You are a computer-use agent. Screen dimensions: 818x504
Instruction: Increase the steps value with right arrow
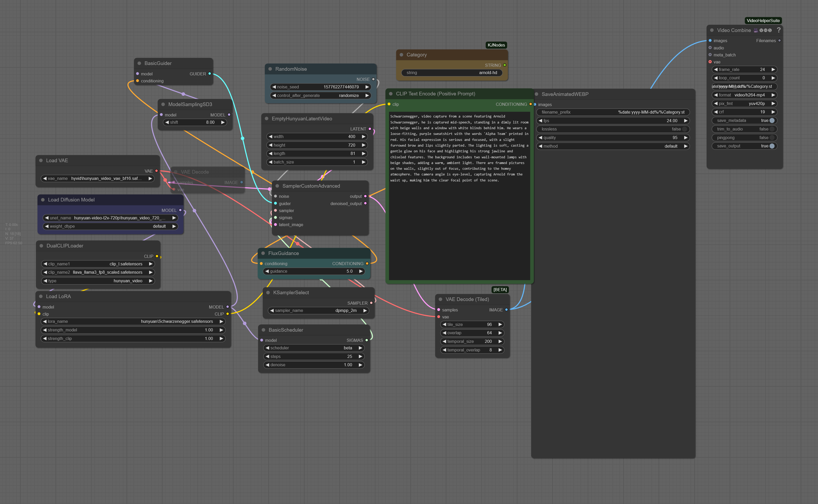pos(360,356)
